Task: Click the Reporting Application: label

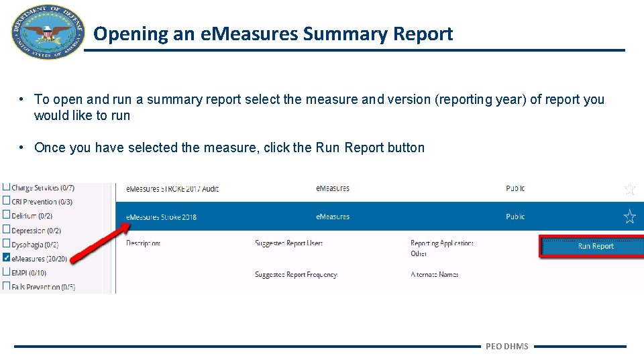Action: (442, 243)
